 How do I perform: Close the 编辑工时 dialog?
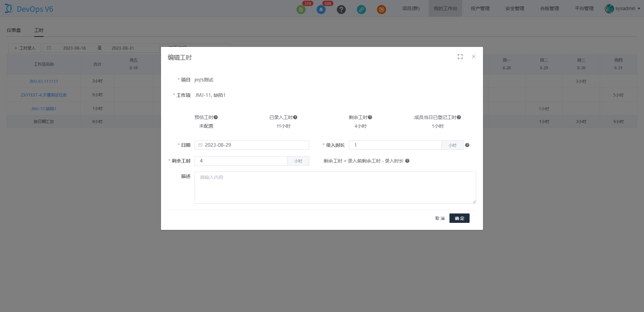[x=474, y=57]
